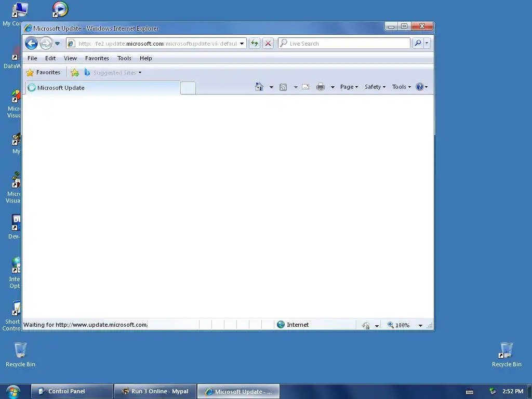This screenshot has height=399, width=532.
Task: Open the Favorites menu in menu bar
Action: (x=97, y=58)
